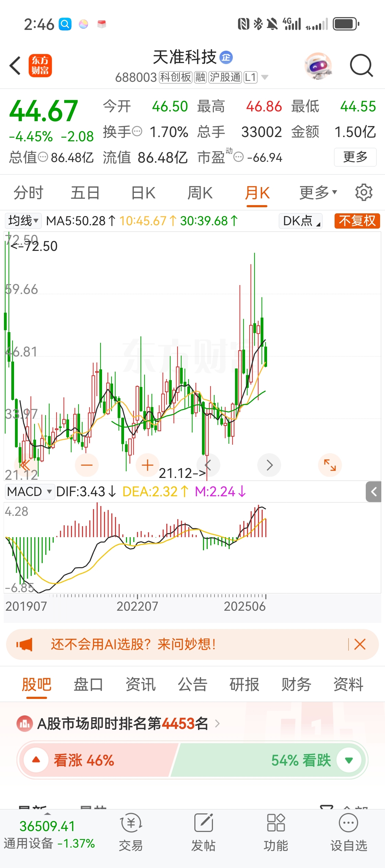
Task: Switch to 日K chart tab
Action: pyautogui.click(x=143, y=192)
